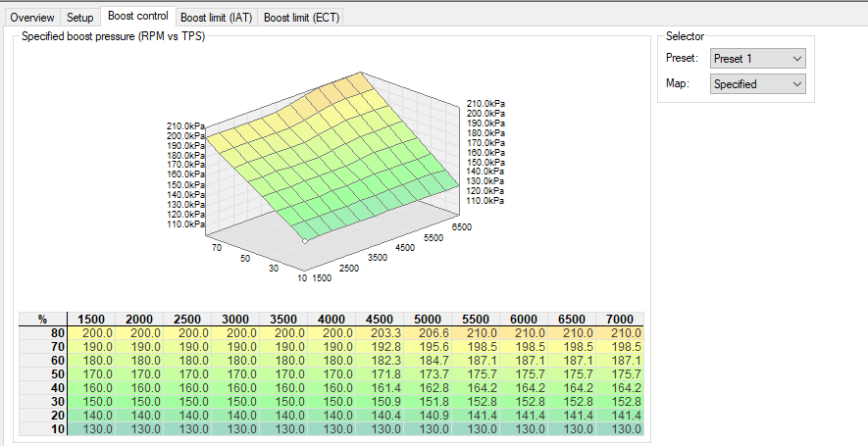Click the % corner header cell

click(x=43, y=320)
